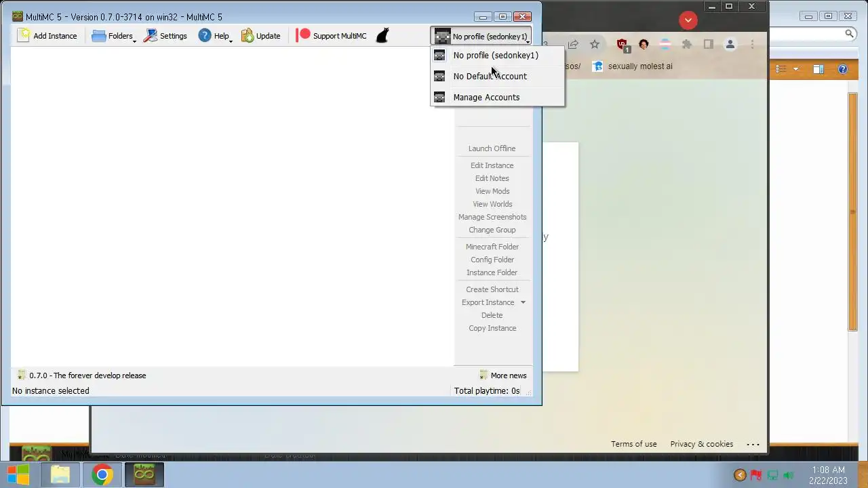Viewport: 868px width, 488px height.
Task: Click the three-dots more options in page footer
Action: point(753,445)
